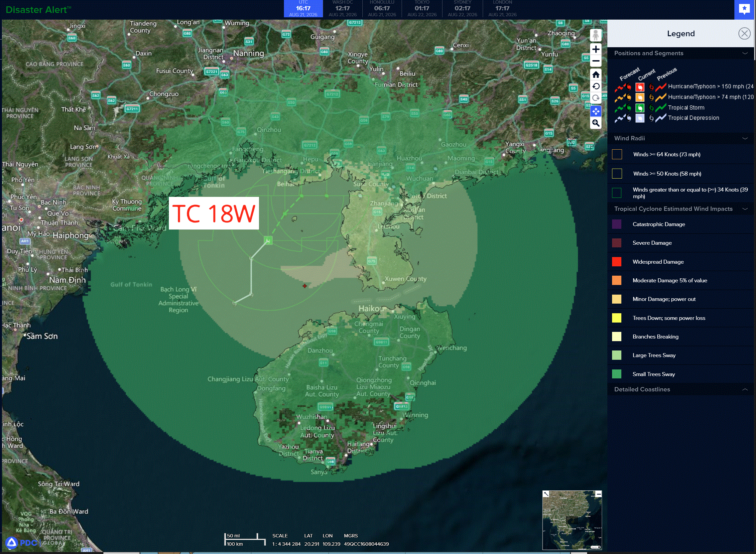The width and height of the screenshot is (756, 554).
Task: Click the Branches Breaking pale yellow swatch
Action: (x=616, y=337)
